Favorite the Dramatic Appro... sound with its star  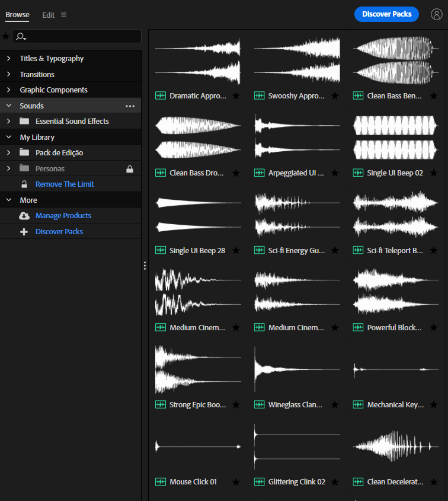236,95
